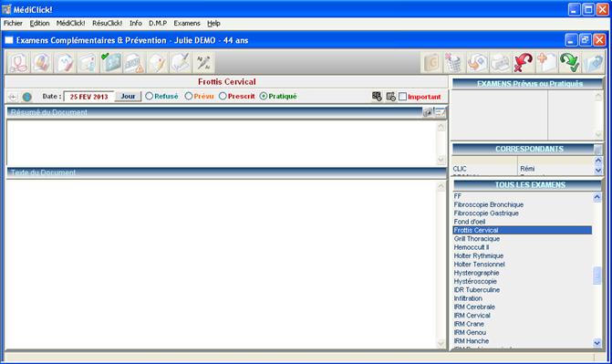Select the Prescrit radio button
This screenshot has width=612, height=364.
click(223, 96)
